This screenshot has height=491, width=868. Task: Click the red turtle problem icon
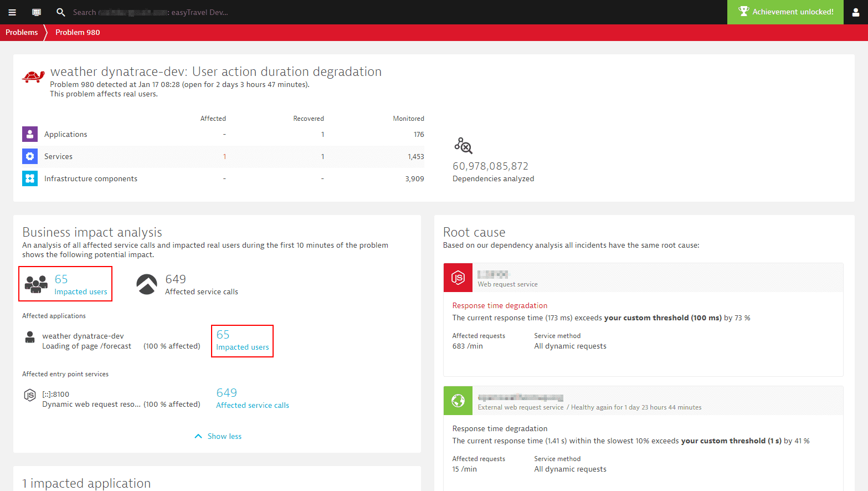tap(33, 76)
